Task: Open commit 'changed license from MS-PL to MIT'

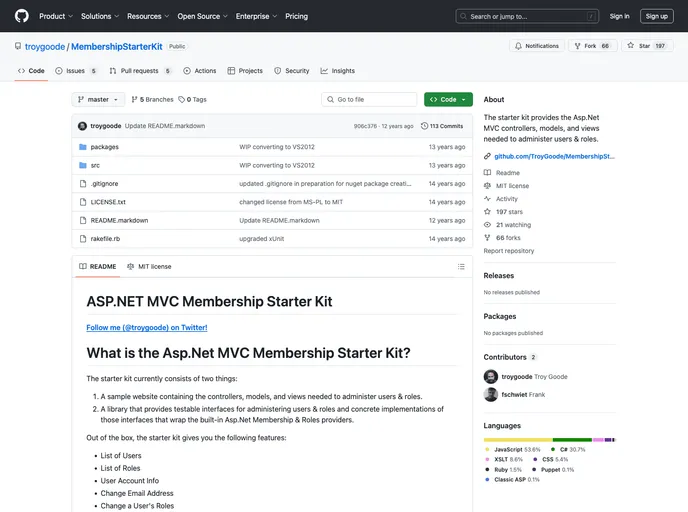Action: [x=291, y=202]
